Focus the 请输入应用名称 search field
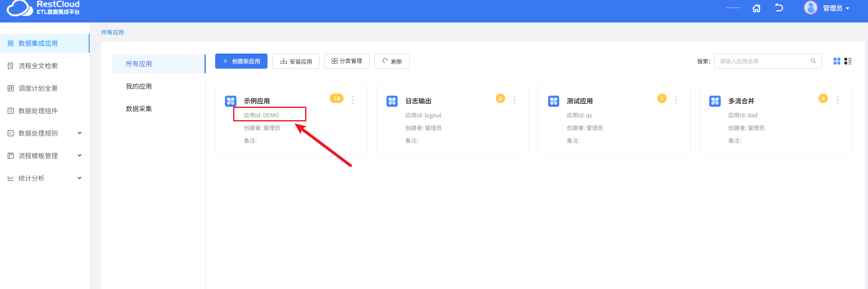Image resolution: width=868 pixels, height=289 pixels. point(768,61)
